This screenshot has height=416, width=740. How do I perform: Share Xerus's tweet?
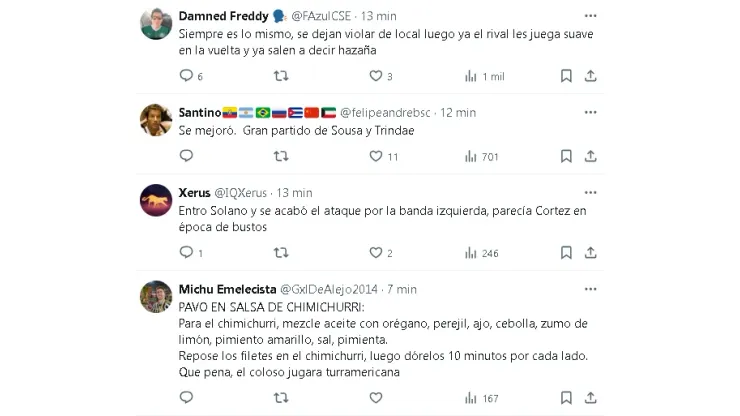[x=590, y=253]
